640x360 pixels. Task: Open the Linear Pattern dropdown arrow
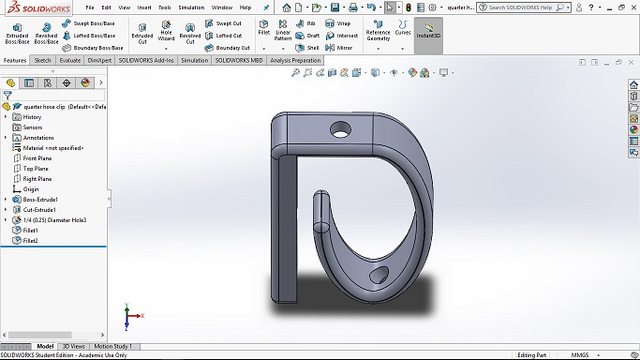[283, 49]
